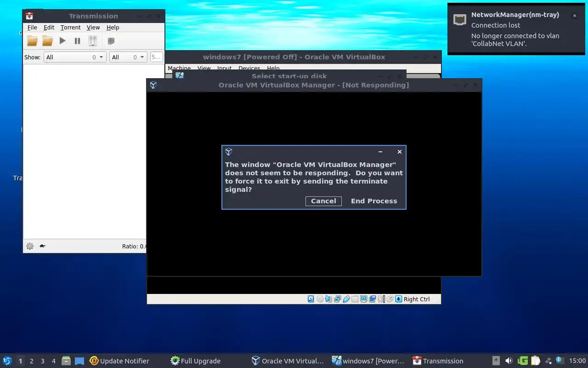Pause torrent using Transmission pause icon
Viewport: 588px width, 368px height.
[x=77, y=41]
